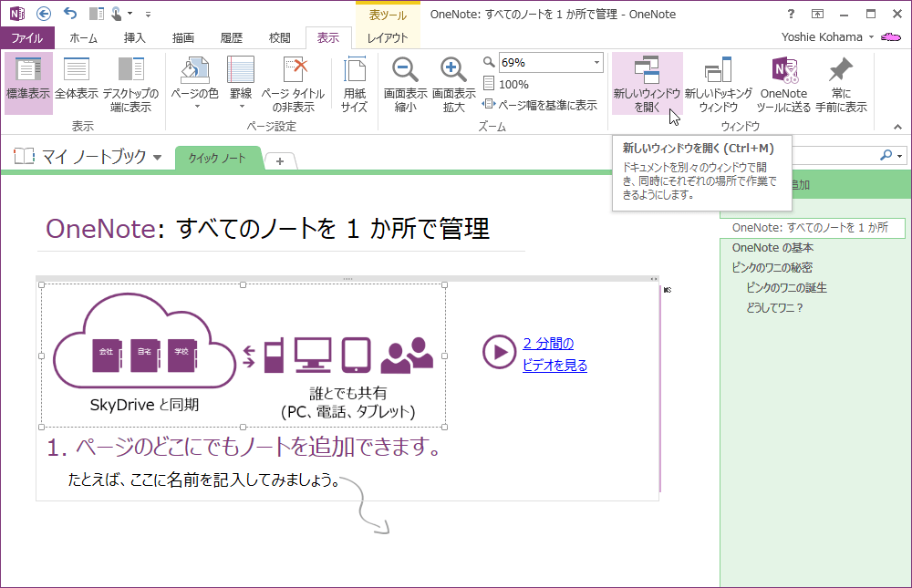
Task: Expand the zoom percentage dropdown arrow
Action: [596, 62]
